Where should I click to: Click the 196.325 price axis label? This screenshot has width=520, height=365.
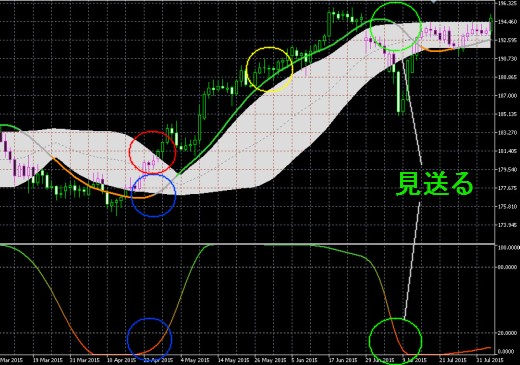tap(507, 4)
